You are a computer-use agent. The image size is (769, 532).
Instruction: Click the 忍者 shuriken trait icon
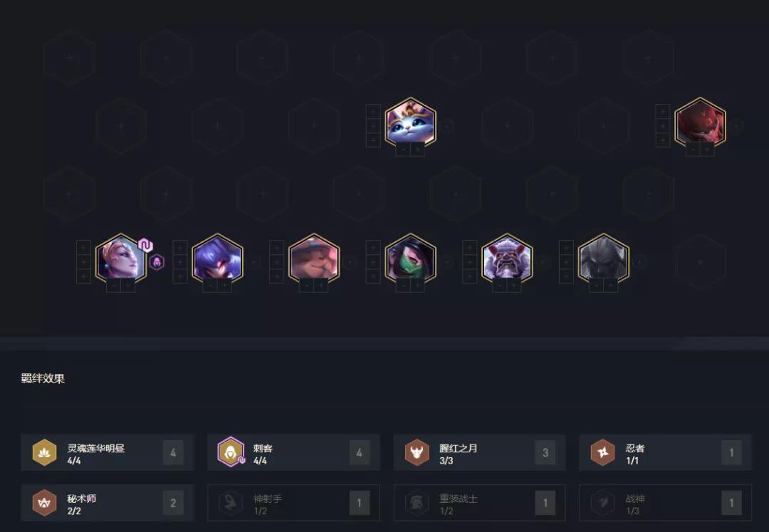[603, 452]
